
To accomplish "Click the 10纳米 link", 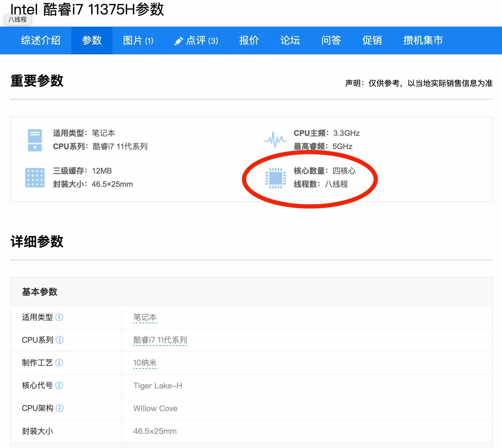I will pos(145,363).
